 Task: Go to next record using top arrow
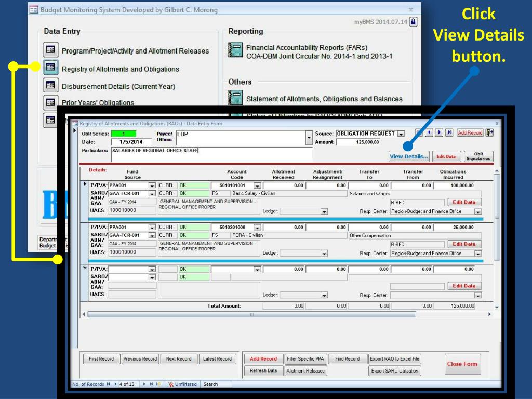(440, 132)
